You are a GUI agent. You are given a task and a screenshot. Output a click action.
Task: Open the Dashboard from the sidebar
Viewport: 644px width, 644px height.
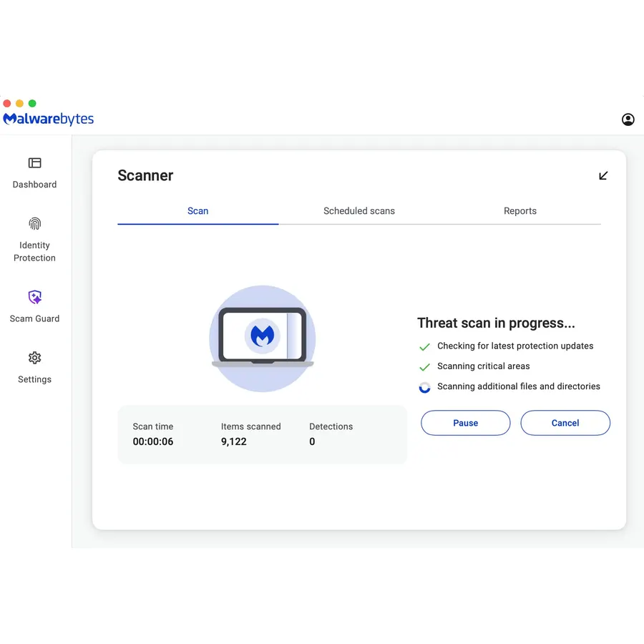click(34, 173)
